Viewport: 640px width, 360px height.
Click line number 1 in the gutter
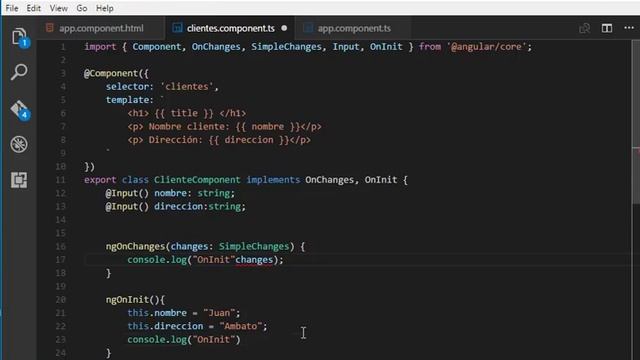63,47
